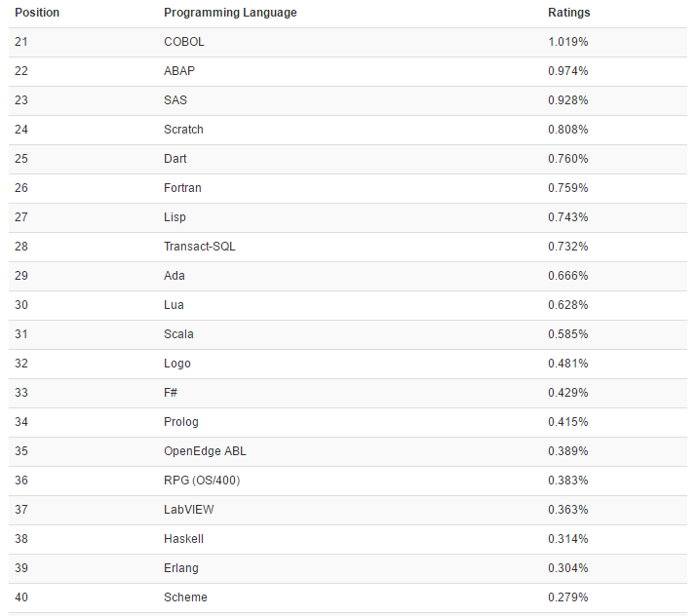Select the Scala language cell
Screen dimensions: 699x616
click(178, 334)
